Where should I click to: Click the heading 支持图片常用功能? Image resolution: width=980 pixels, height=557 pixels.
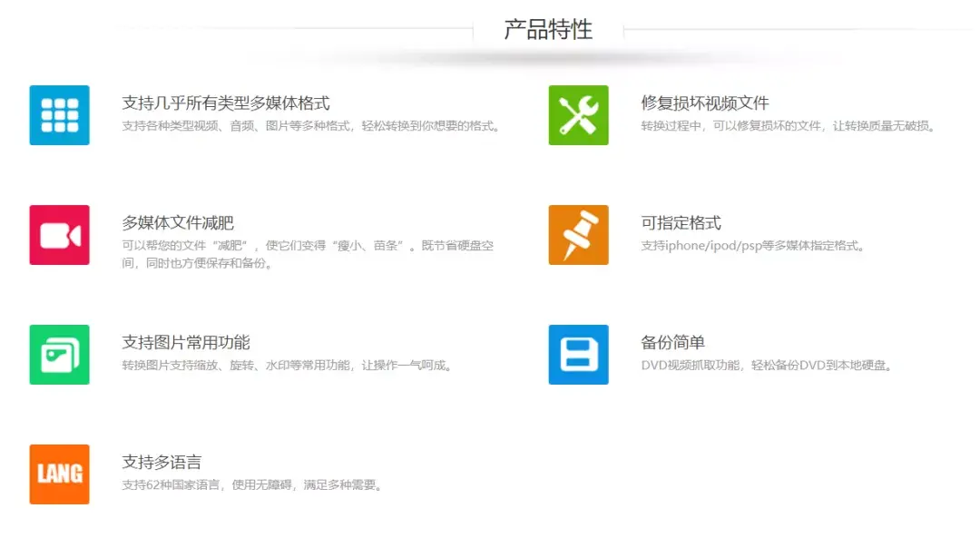tap(186, 343)
